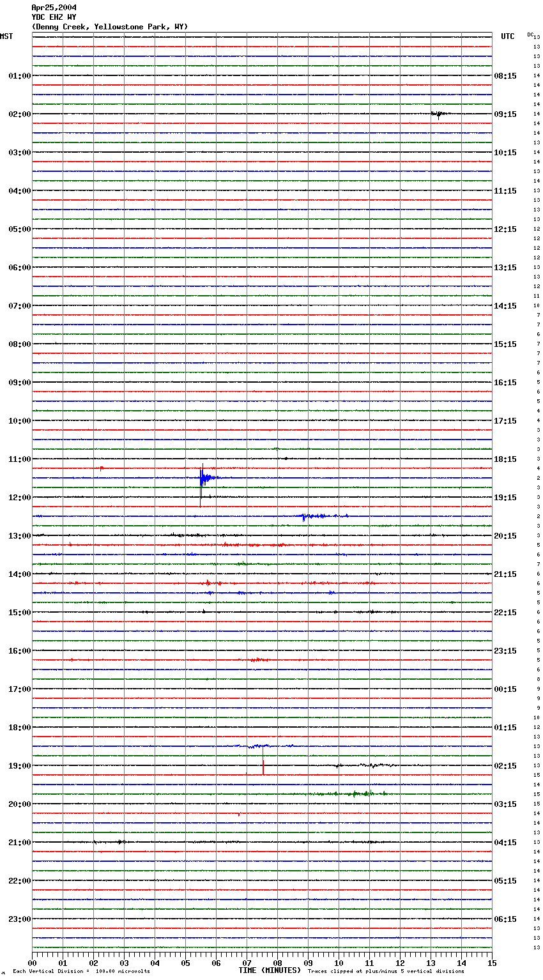Select the 19:00 MST time label
543x980 pixels.
(x=20, y=766)
